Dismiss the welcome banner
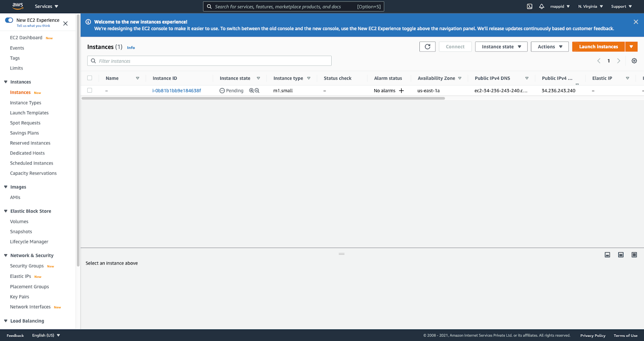The image size is (644, 341). tap(636, 22)
